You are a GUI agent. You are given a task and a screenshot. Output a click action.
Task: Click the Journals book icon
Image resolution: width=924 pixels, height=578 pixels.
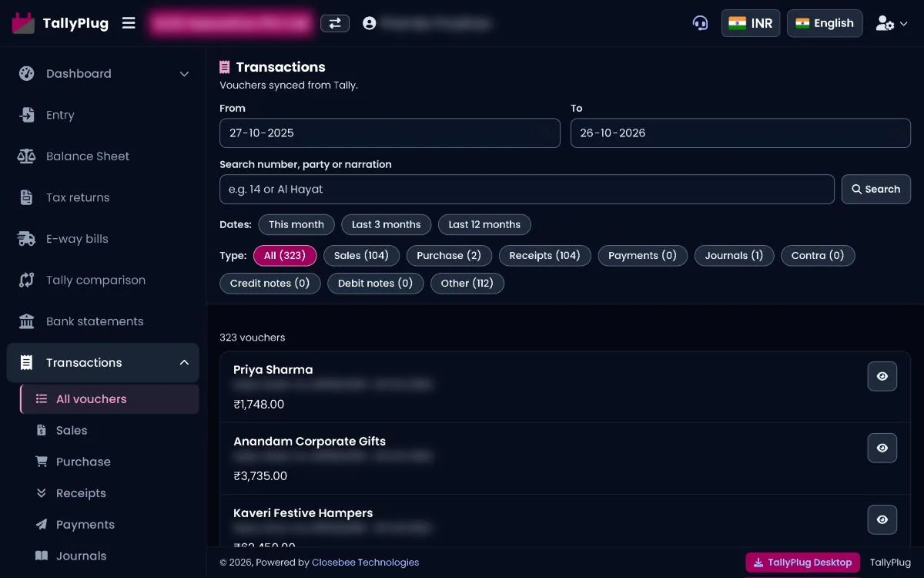point(42,556)
